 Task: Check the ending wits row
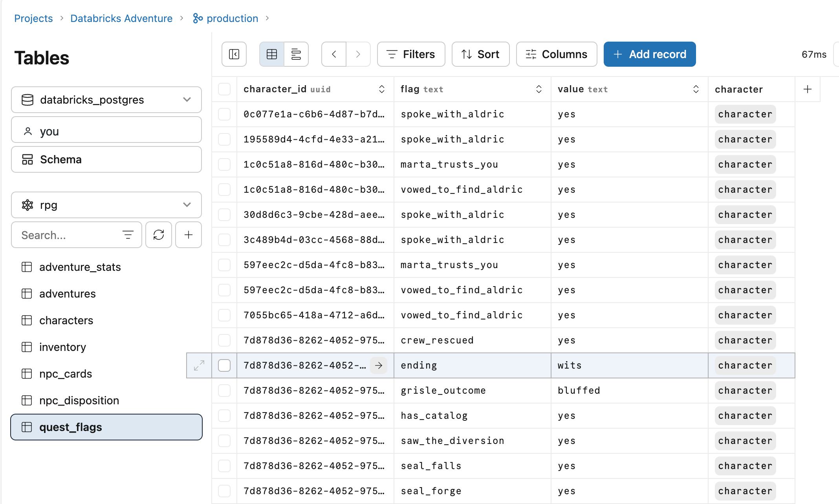tap(224, 365)
